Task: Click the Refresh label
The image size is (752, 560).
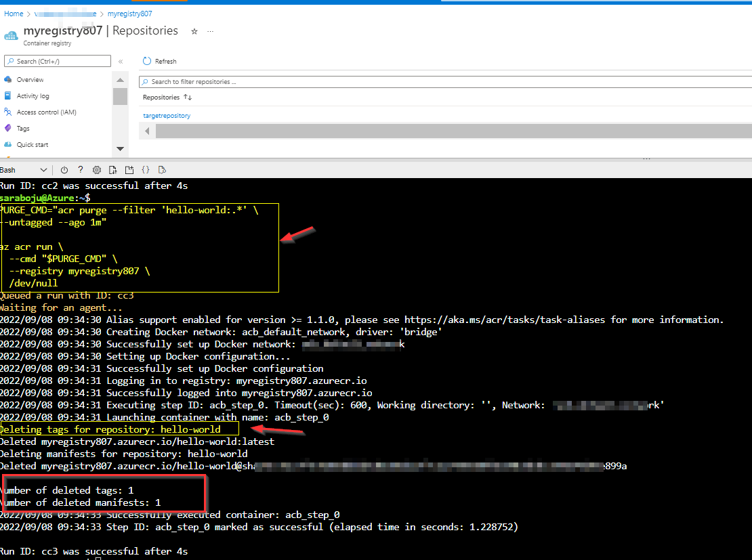Action: [x=165, y=62]
